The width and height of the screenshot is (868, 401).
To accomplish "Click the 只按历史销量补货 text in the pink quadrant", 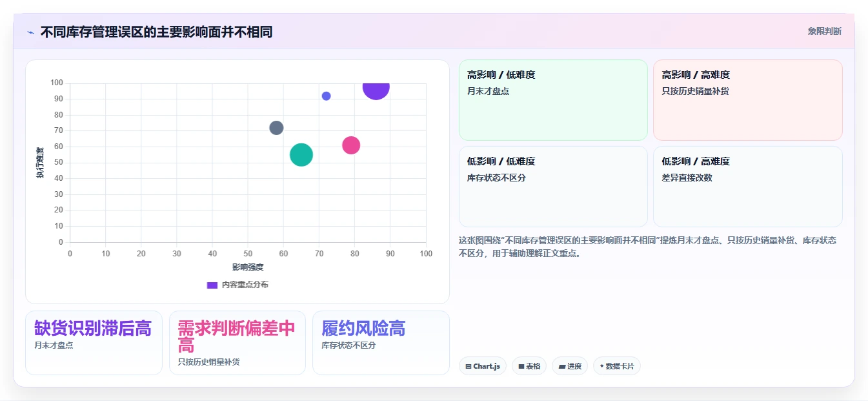I will [x=695, y=91].
